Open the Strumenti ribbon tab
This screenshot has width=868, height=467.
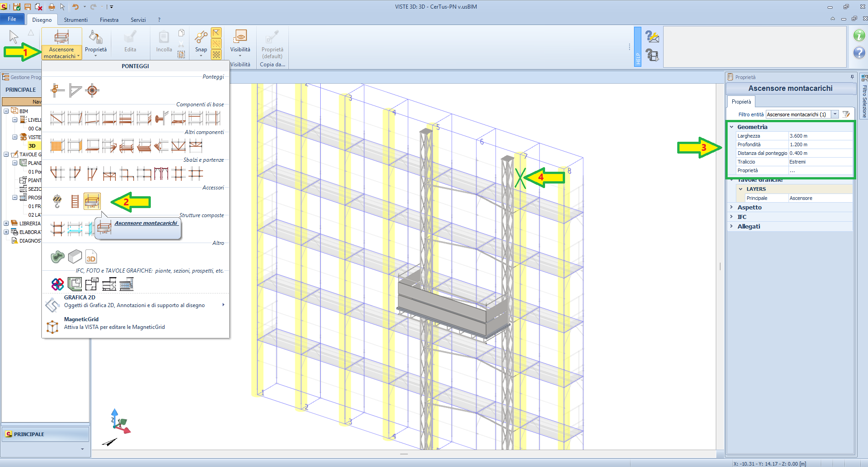pyautogui.click(x=75, y=20)
